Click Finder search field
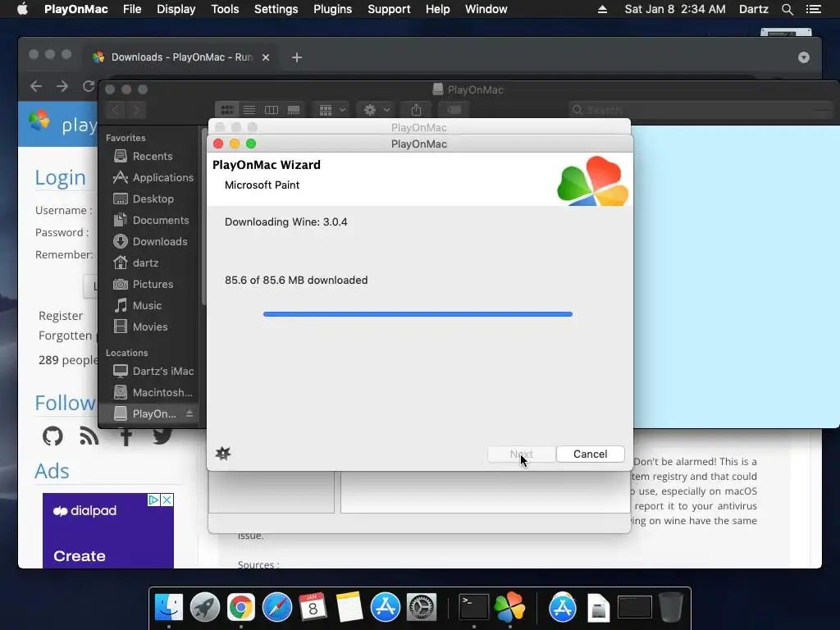 [x=702, y=110]
